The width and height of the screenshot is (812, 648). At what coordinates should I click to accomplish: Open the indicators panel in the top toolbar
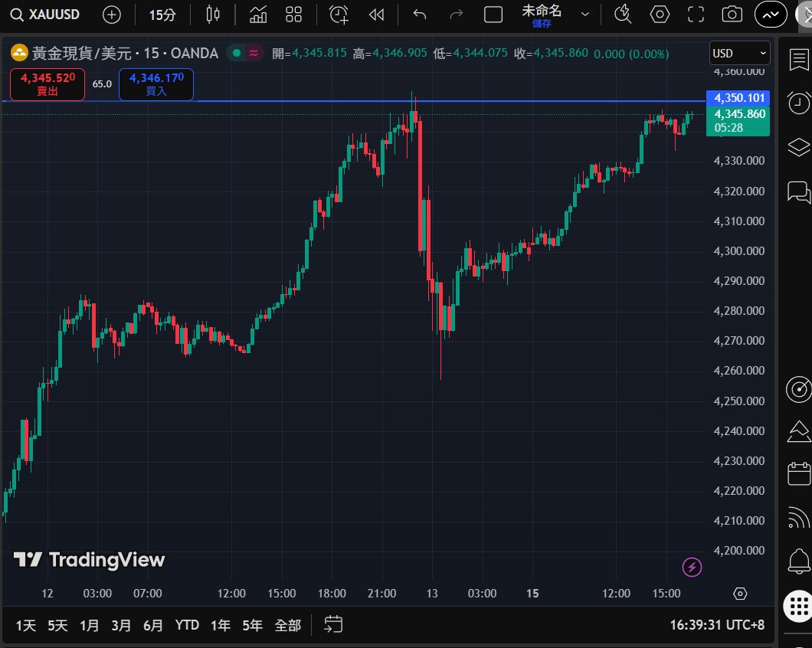click(x=258, y=15)
